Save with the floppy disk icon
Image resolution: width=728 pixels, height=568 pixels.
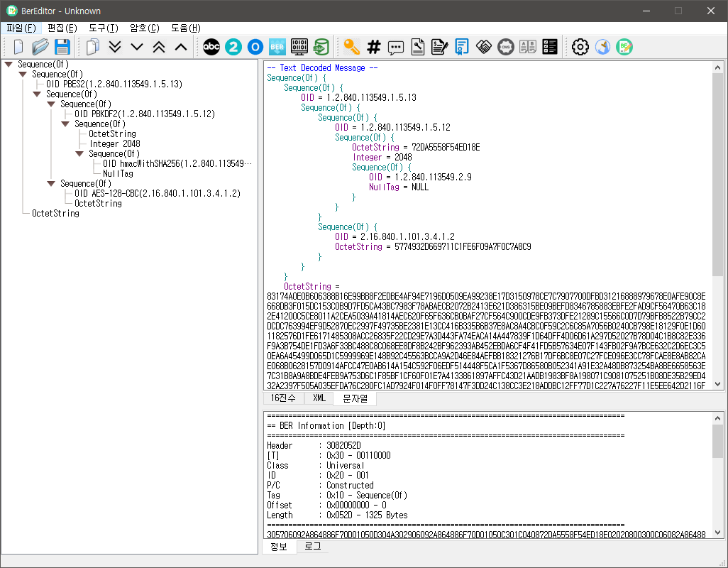click(x=62, y=47)
